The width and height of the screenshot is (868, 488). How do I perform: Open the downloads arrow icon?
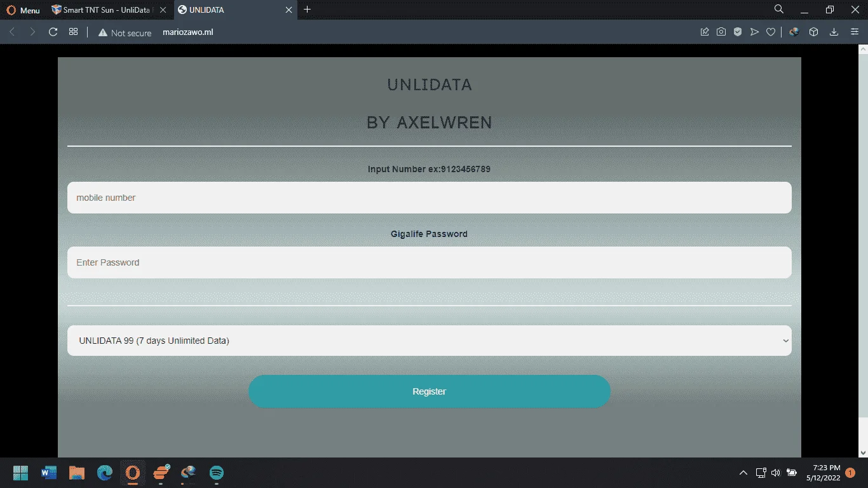pos(834,32)
